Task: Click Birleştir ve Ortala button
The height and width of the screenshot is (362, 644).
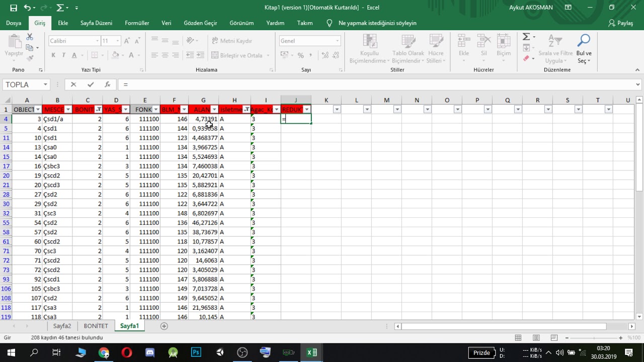Action: [x=241, y=55]
